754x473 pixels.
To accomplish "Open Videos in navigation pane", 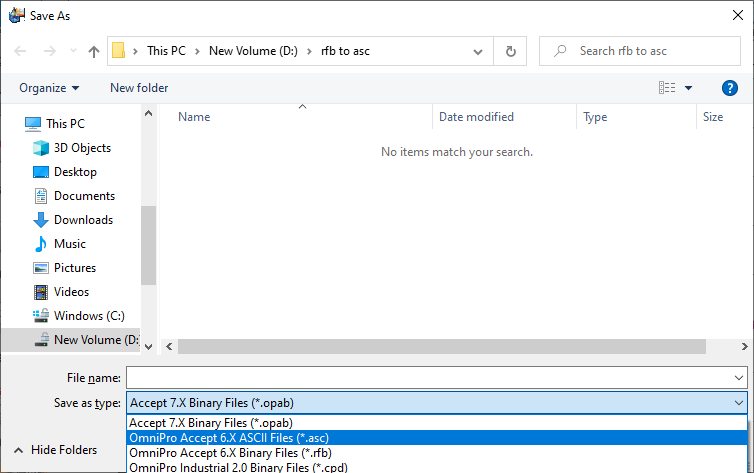I will click(x=71, y=292).
